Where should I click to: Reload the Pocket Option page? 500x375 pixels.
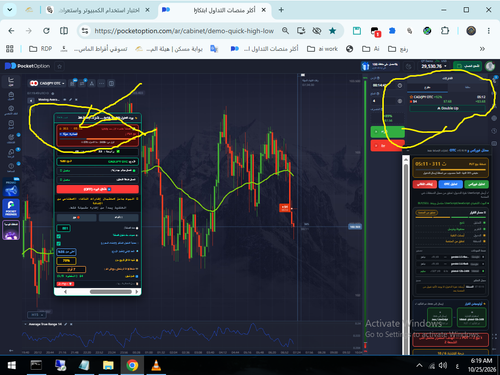pyautogui.click(x=46, y=31)
